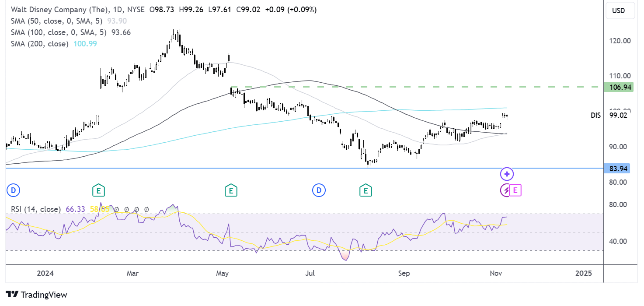Click the SMA 100 value 93.66
This screenshot has height=306, width=644.
click(x=121, y=32)
